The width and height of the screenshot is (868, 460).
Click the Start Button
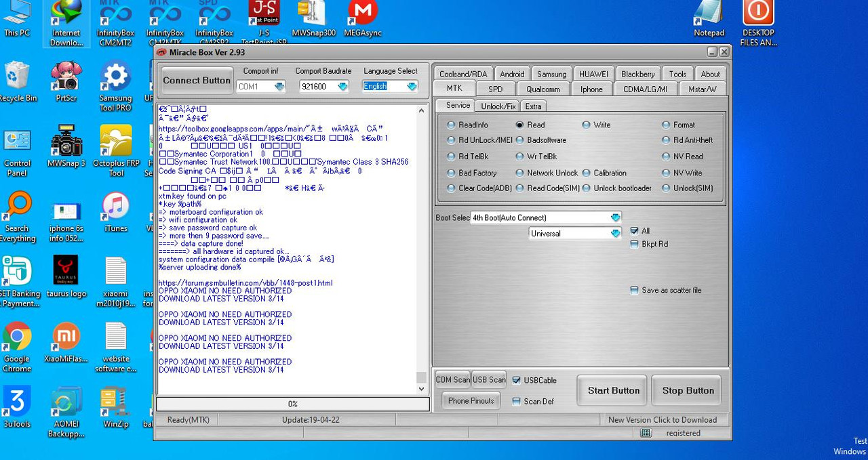pos(614,390)
